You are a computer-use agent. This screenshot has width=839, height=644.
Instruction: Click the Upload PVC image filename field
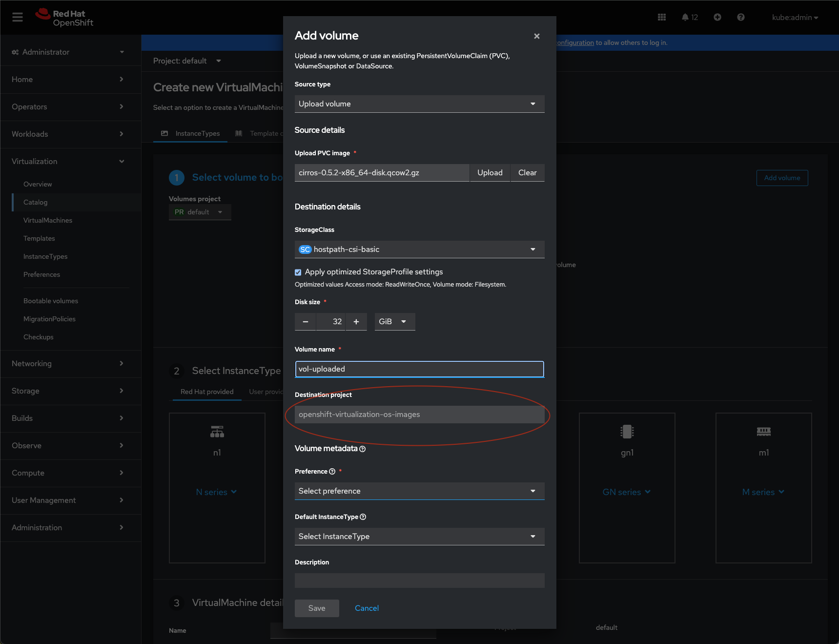pos(382,173)
